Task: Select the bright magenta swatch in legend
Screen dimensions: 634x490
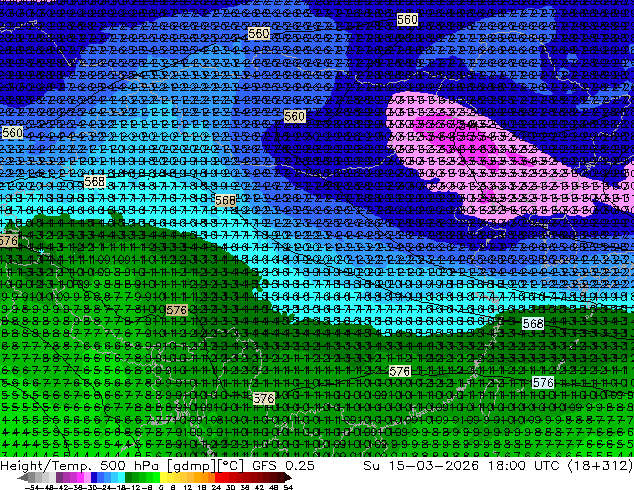Action: (x=80, y=477)
